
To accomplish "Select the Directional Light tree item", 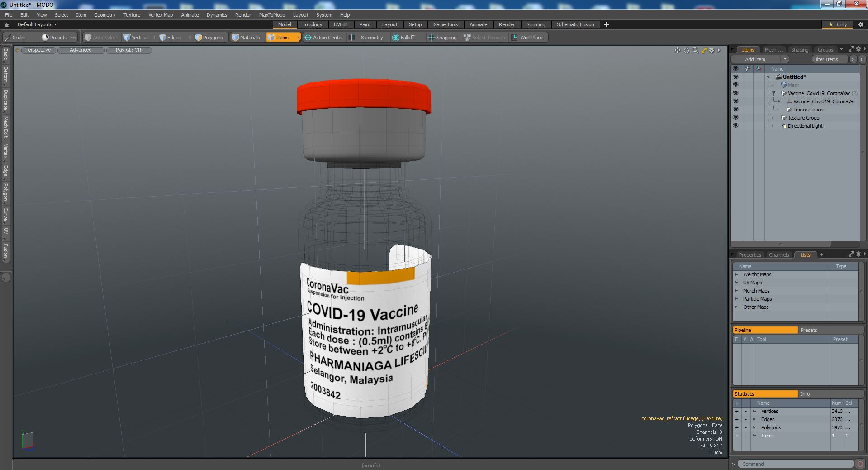I will click(x=805, y=126).
